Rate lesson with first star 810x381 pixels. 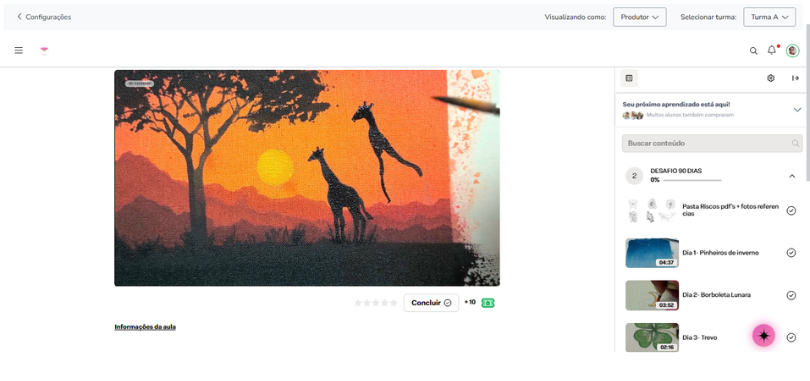[358, 303]
